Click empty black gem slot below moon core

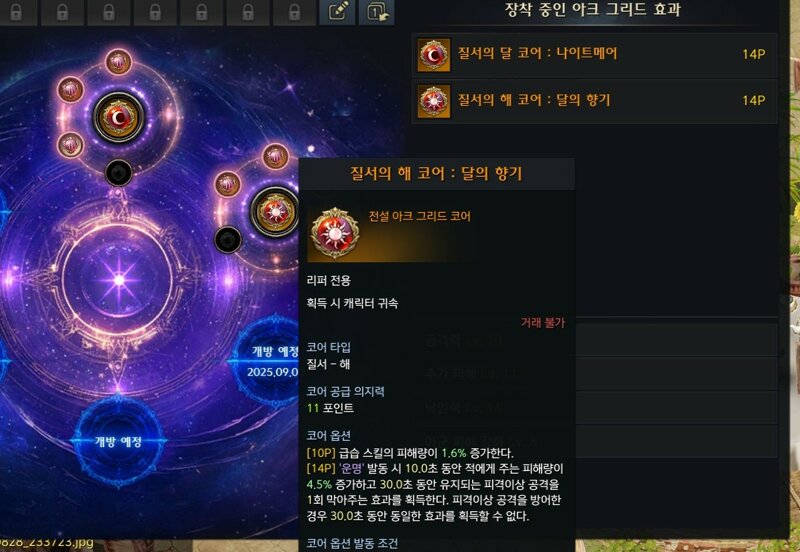[x=118, y=173]
